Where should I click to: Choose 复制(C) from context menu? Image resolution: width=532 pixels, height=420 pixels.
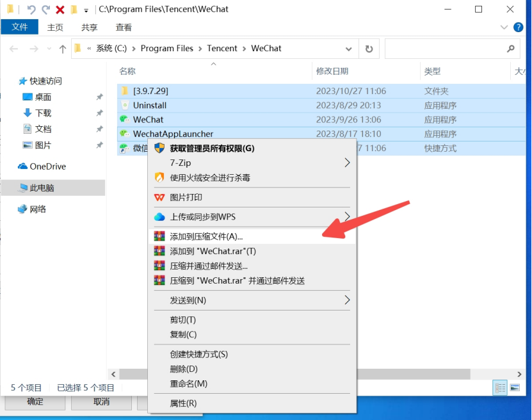pos(252,334)
